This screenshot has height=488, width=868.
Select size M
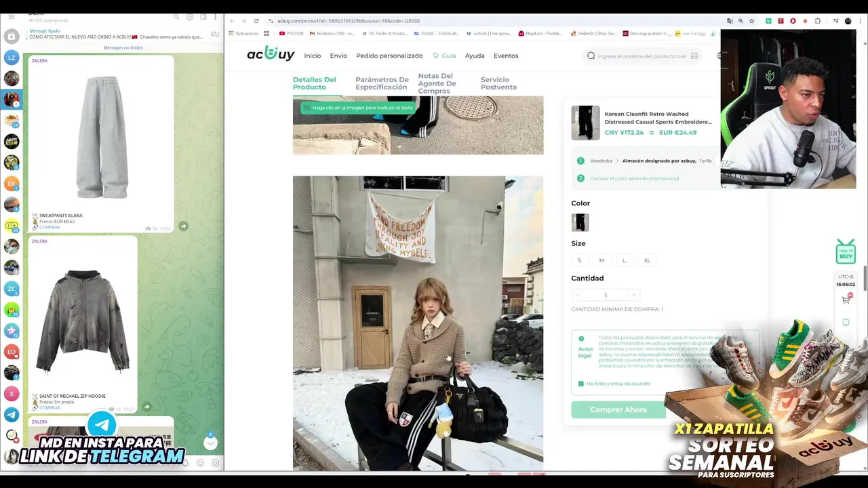click(x=601, y=260)
